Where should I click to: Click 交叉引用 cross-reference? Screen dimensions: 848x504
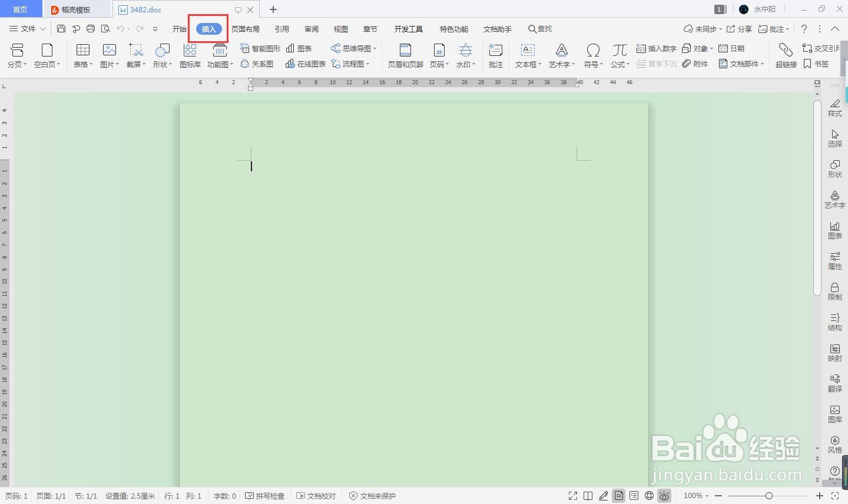click(x=821, y=48)
